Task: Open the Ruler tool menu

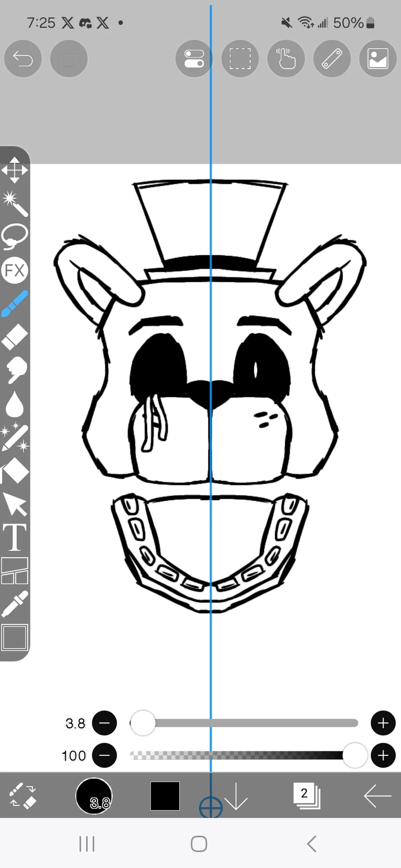Action: (332, 59)
